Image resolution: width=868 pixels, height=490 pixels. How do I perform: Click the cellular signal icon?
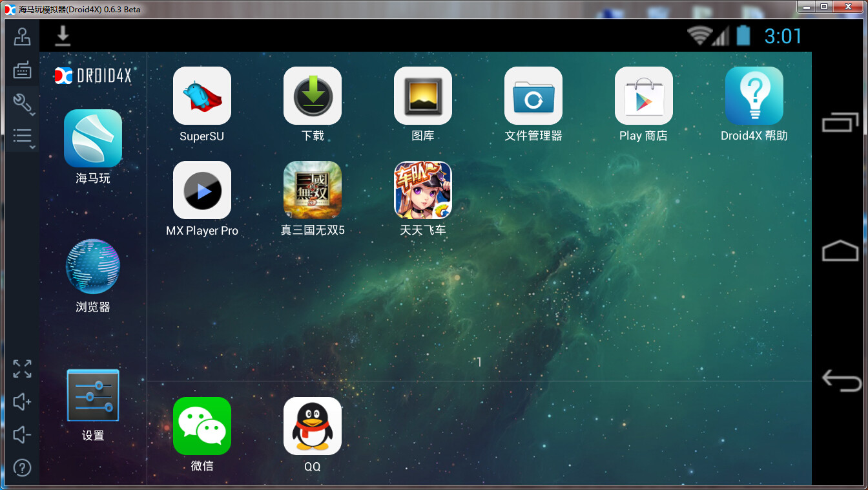(x=721, y=36)
